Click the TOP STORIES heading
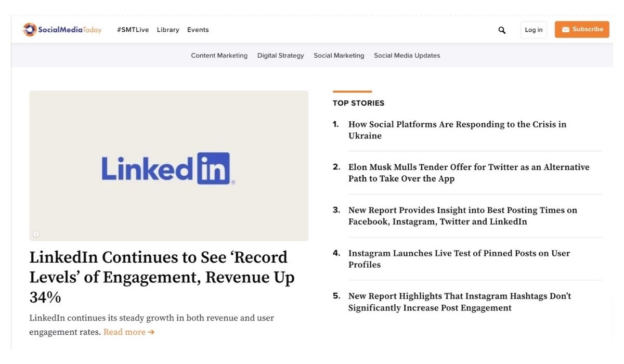 click(359, 103)
